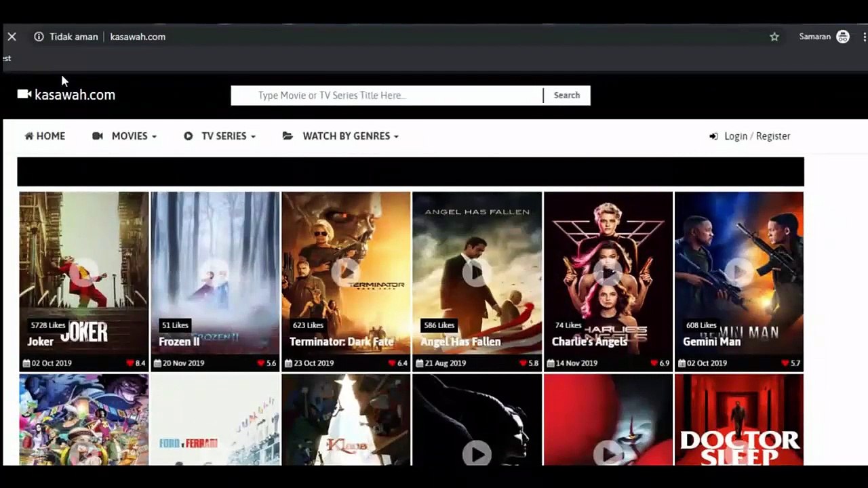This screenshot has height=488, width=868.
Task: Play the Joker movie
Action: pos(84,272)
